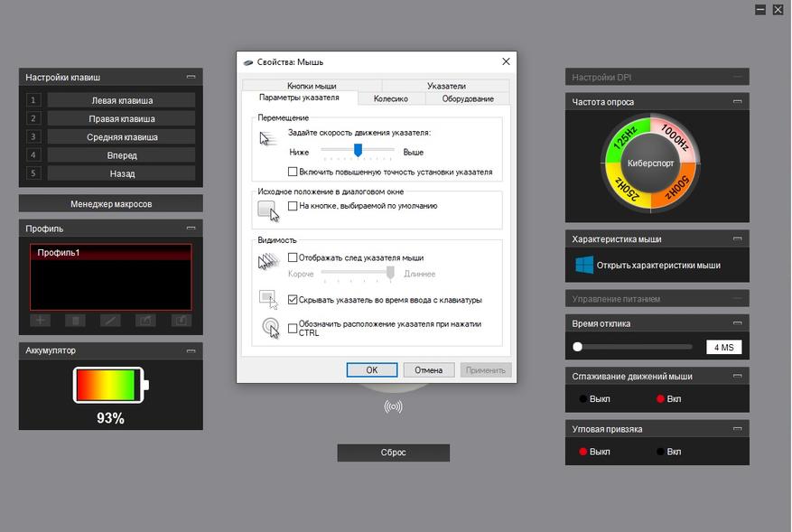Click the Windows logo icon in mouse characteristics

pos(584,265)
